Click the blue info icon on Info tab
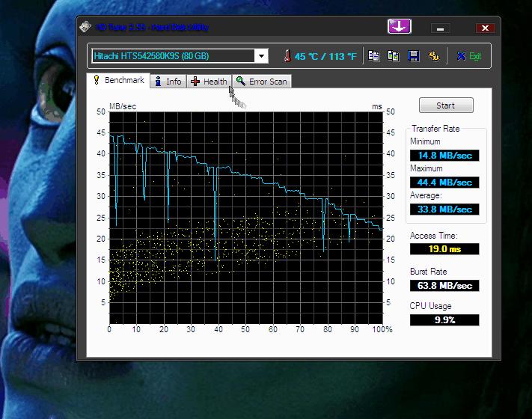Image resolution: width=532 pixels, height=419 pixels. point(158,81)
